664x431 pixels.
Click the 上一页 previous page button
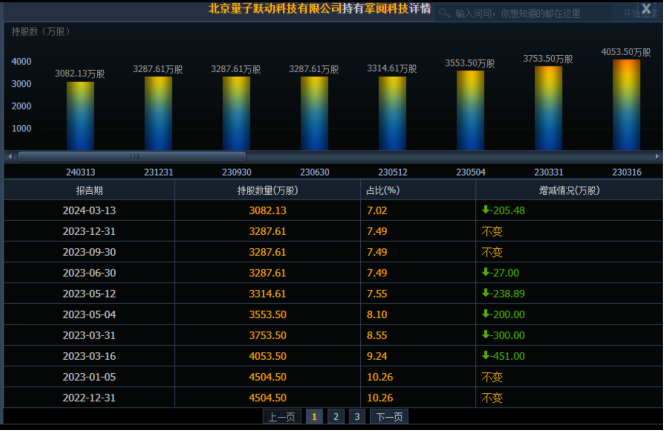coord(281,416)
